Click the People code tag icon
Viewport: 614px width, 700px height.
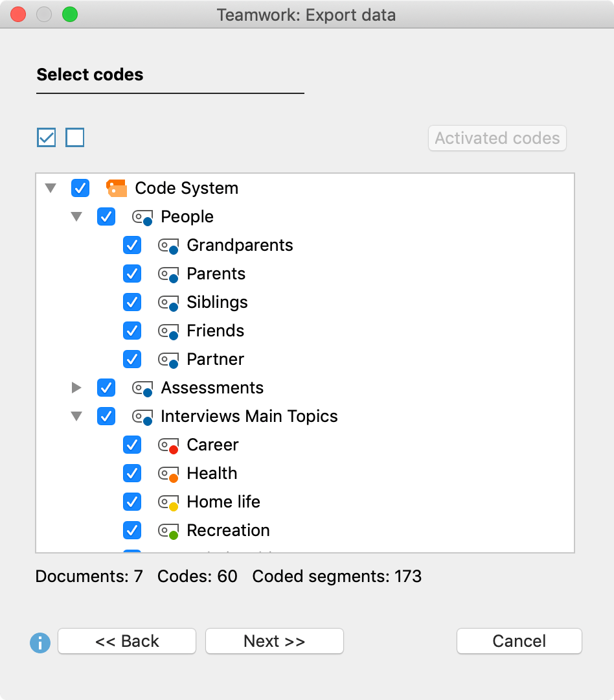(x=142, y=217)
